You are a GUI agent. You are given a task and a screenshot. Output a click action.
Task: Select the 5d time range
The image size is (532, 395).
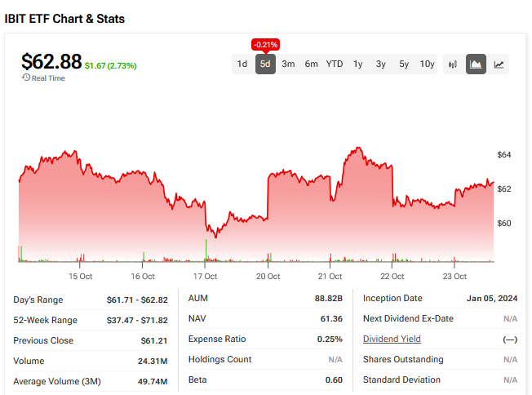coord(265,64)
